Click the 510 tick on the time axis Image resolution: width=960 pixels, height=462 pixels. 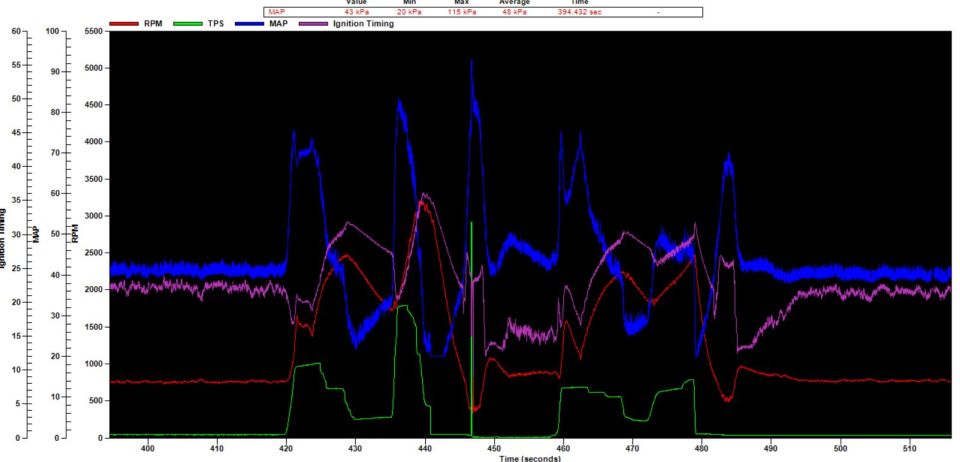click(910, 447)
